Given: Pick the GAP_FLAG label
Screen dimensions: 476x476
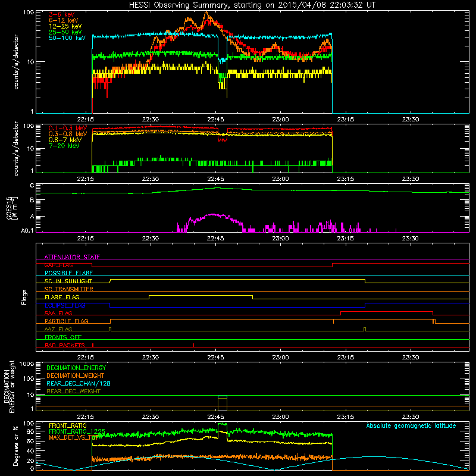Looking at the screenshot, I should (58, 265).
